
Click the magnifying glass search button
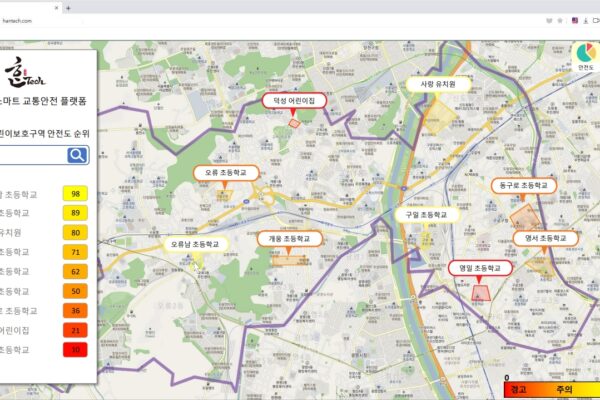pyautogui.click(x=77, y=155)
